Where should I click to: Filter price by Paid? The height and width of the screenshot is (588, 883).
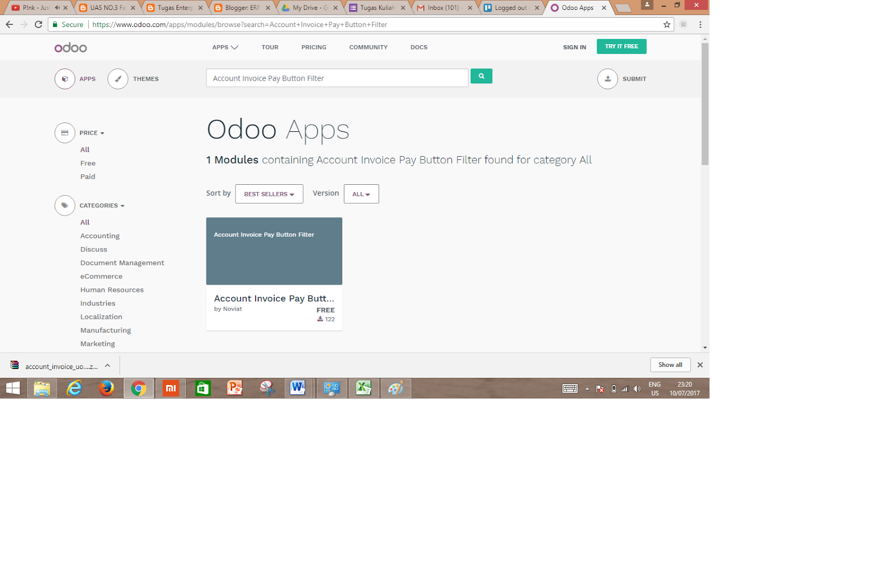click(x=88, y=177)
